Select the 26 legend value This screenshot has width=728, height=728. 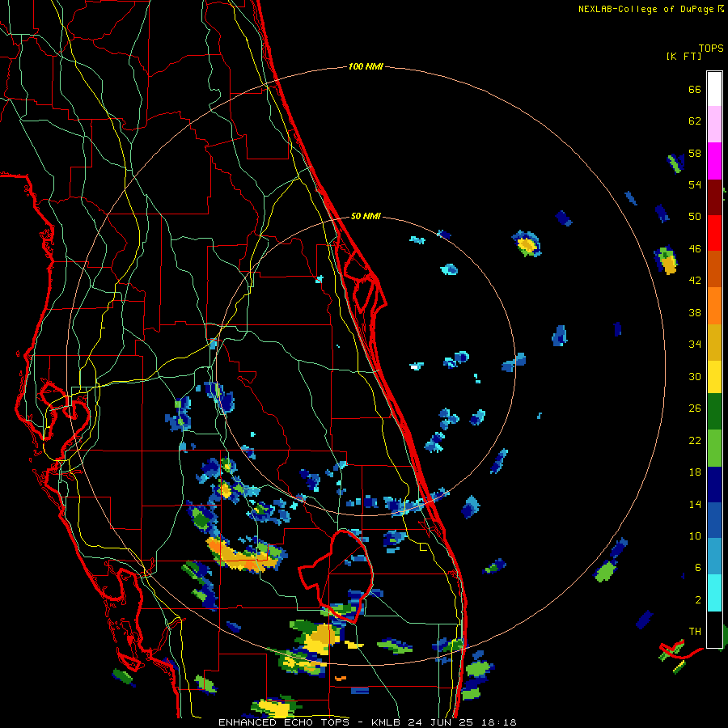(x=695, y=408)
